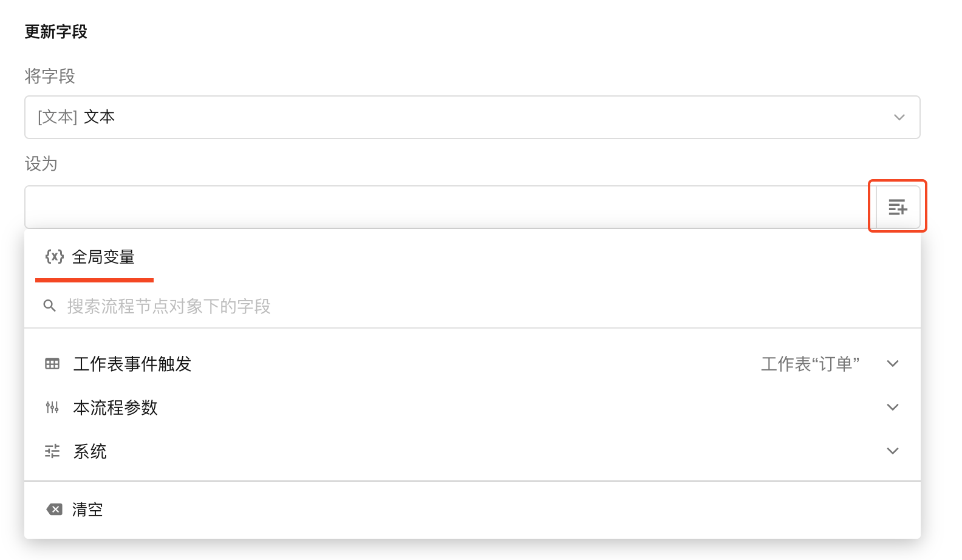962x560 pixels.
Task: Open the 将字段 dropdown arrow
Action: 899,117
